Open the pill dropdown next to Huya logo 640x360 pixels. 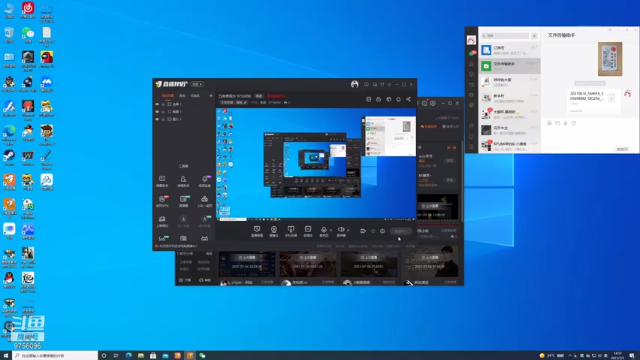tap(198, 84)
